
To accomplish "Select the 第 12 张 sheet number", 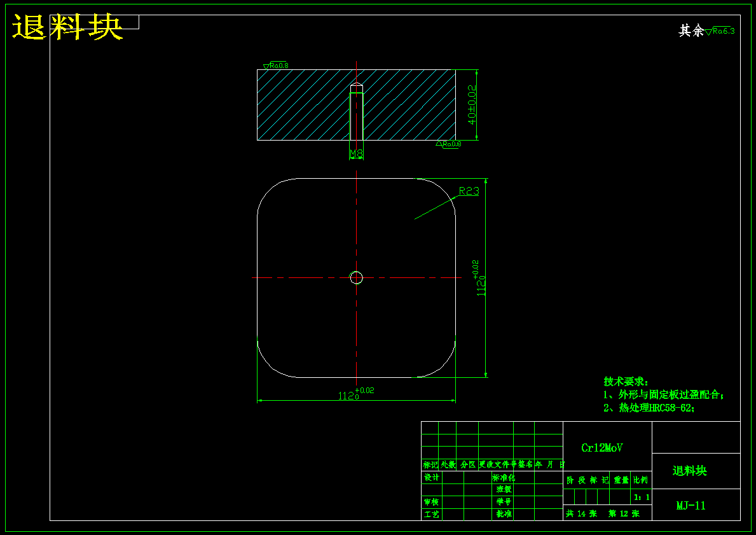I will click(624, 514).
